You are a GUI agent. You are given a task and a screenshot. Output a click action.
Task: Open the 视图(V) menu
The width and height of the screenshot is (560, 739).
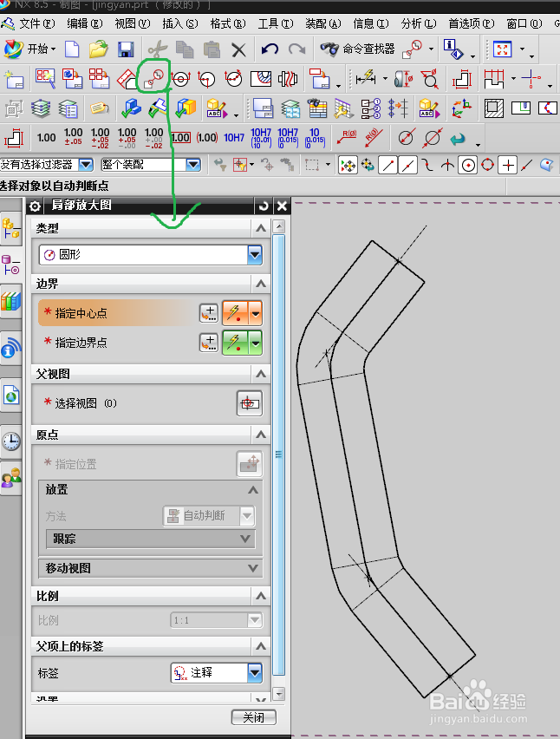(133, 23)
